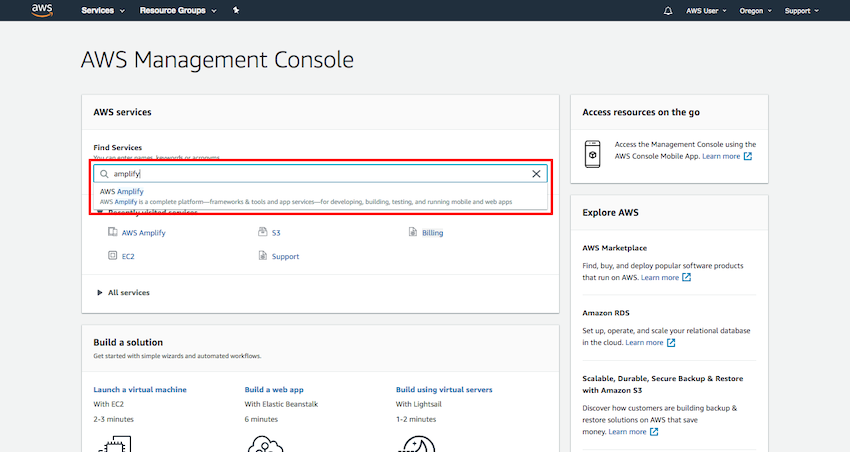Open Build a web app link
850x452 pixels.
[x=274, y=389]
